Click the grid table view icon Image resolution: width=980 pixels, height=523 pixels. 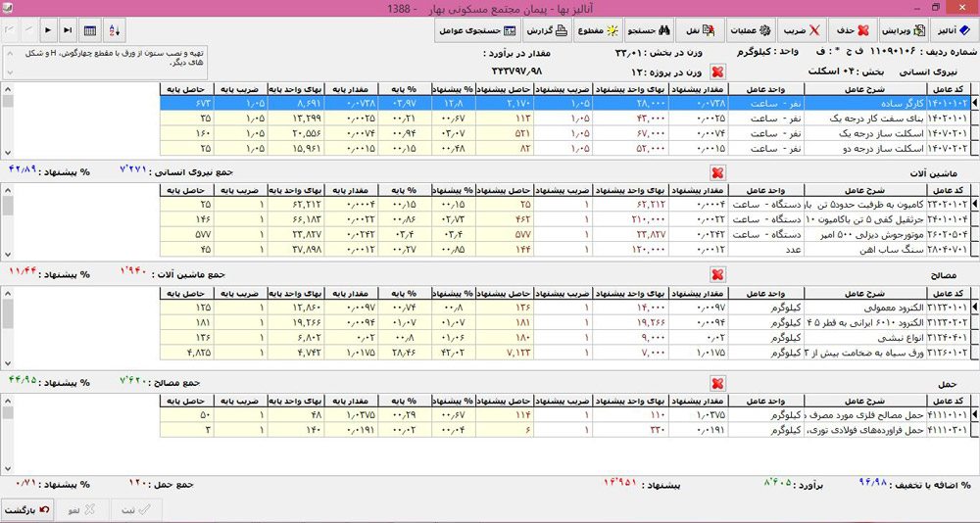pyautogui.click(x=89, y=31)
